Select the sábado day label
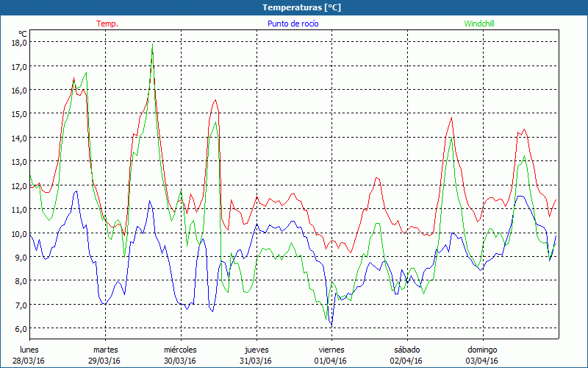The width and height of the screenshot is (588, 368). (x=406, y=350)
